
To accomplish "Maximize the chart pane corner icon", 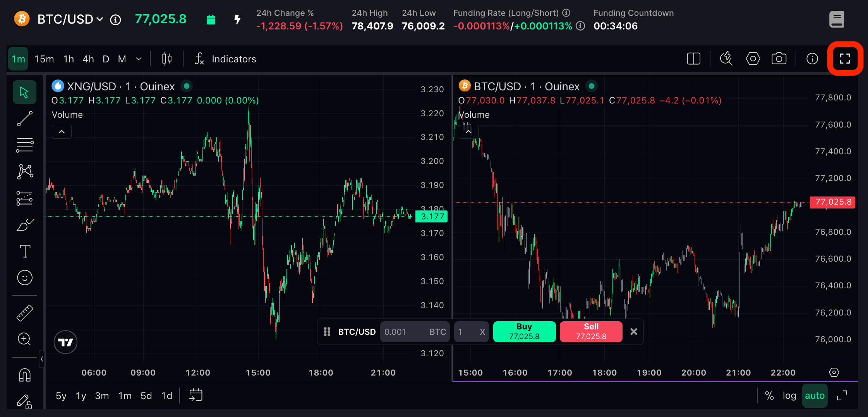I will coord(842,396).
